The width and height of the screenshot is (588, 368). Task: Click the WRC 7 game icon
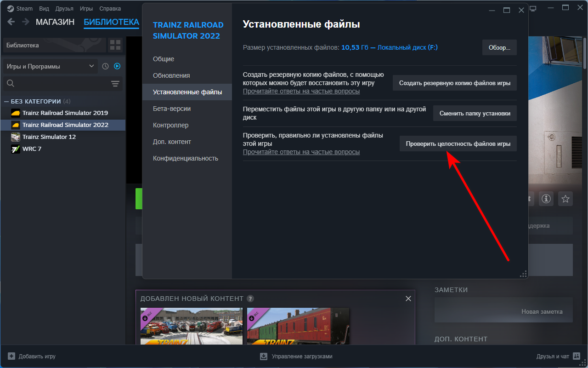(x=16, y=149)
